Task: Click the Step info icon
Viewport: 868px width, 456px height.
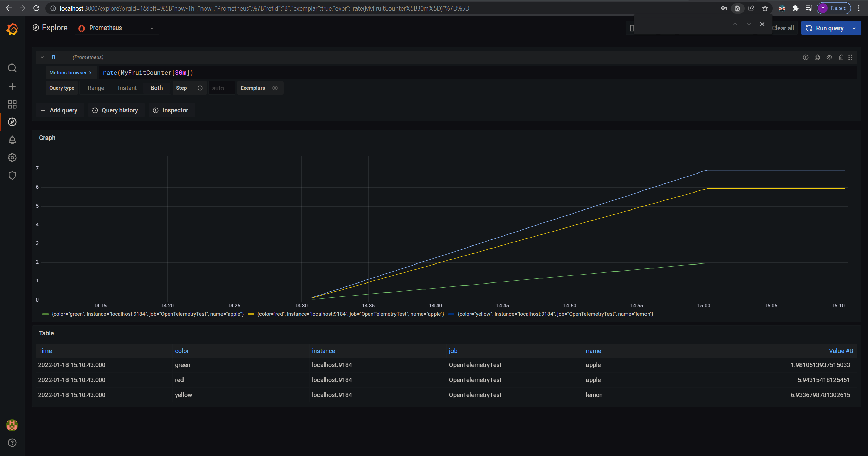Action: pos(200,88)
